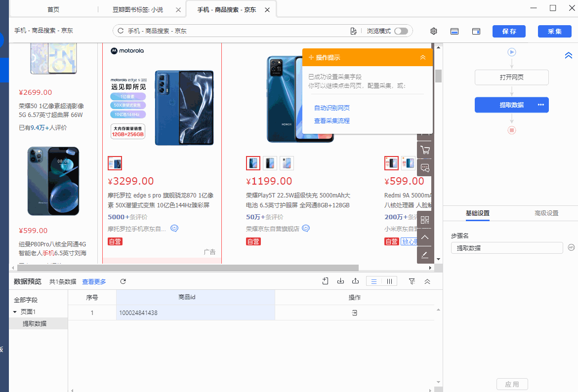Image resolution: width=578 pixels, height=392 pixels.
Task: Click the 自动识别网页 link
Action: pos(332,108)
